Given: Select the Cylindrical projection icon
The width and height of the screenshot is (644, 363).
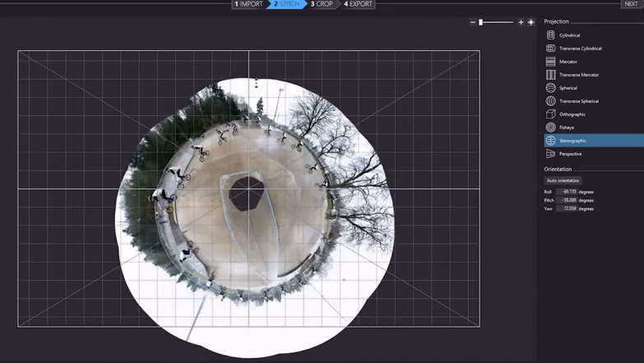Looking at the screenshot, I should 550,35.
